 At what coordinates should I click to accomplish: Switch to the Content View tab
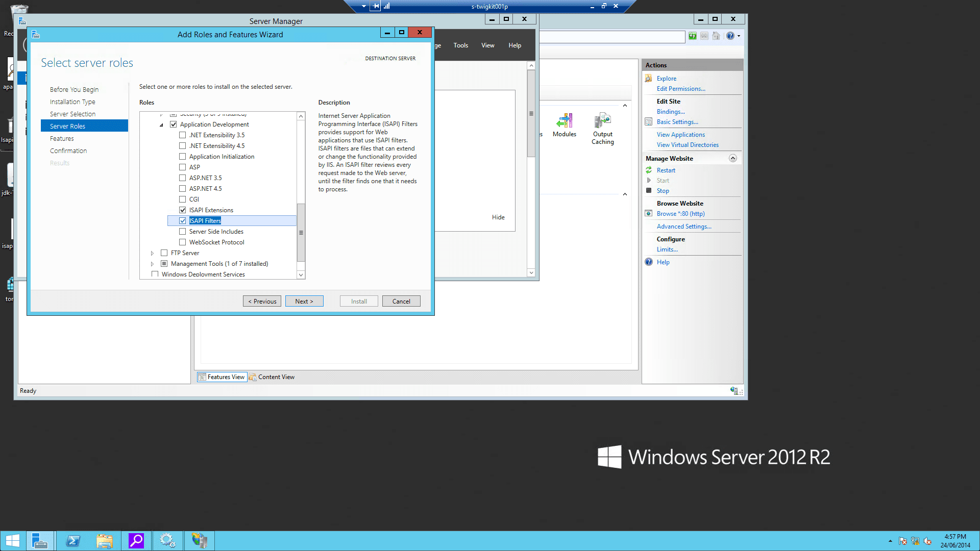pyautogui.click(x=272, y=377)
